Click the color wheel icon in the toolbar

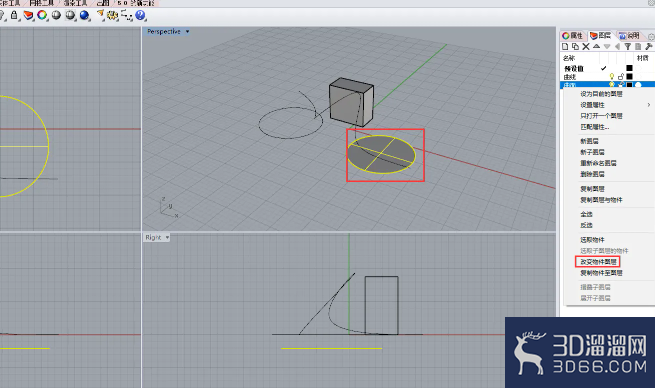pos(42,15)
